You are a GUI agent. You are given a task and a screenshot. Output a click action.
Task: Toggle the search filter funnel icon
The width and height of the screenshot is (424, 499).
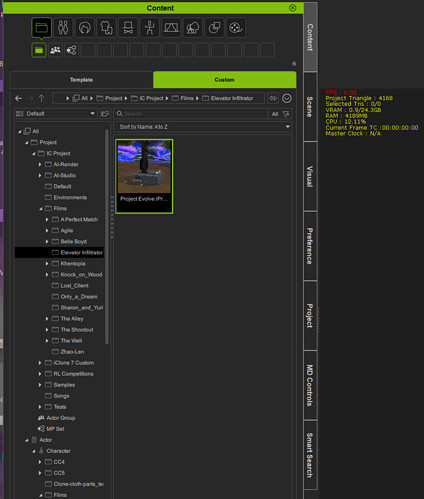(286, 114)
